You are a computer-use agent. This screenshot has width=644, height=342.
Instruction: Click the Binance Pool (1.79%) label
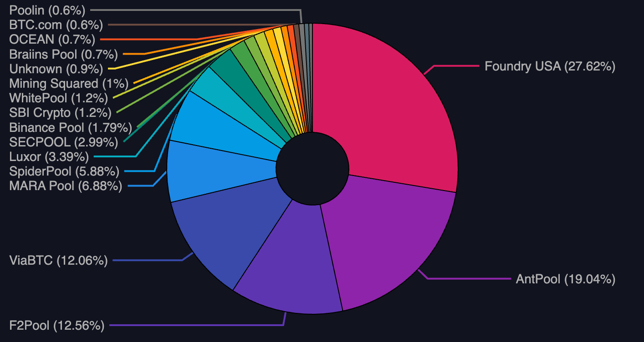(x=71, y=127)
